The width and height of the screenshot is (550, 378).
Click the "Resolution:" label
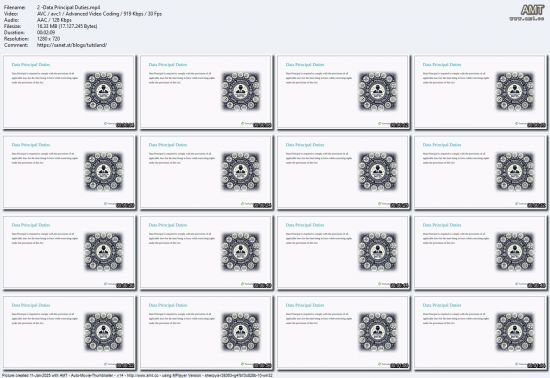pyautogui.click(x=16, y=39)
